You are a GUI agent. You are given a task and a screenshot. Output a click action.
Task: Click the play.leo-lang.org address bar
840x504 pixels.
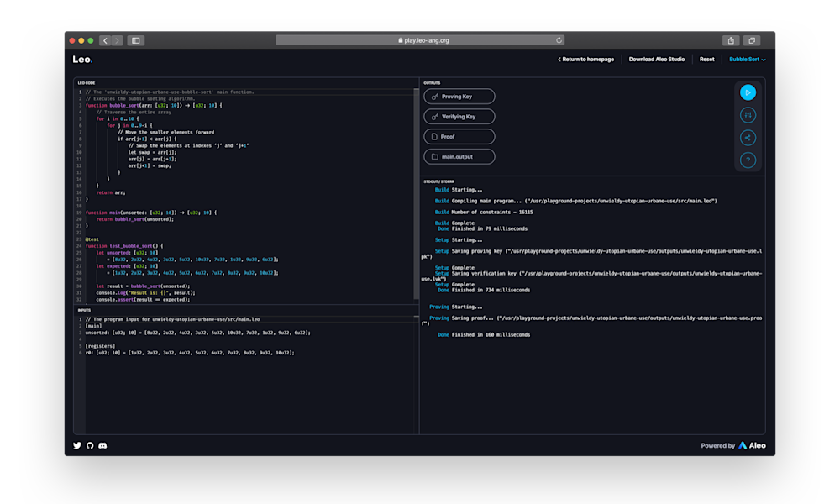420,40
